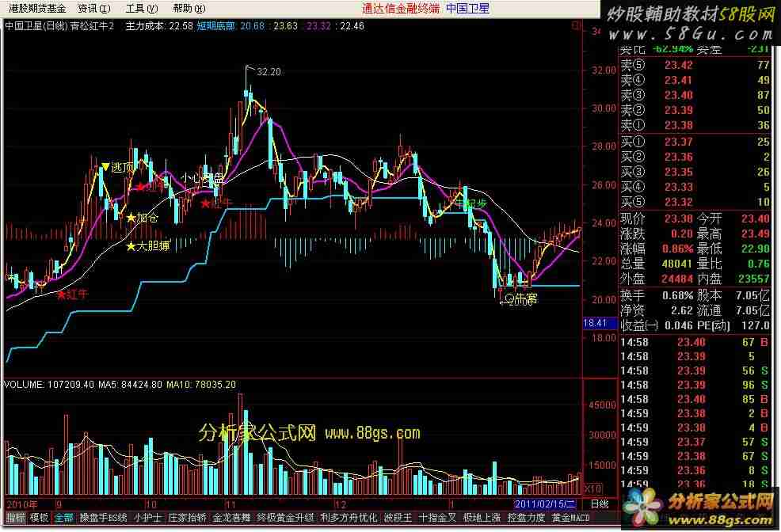Image resolution: width=781 pixels, height=532 pixels.
Task: Select the 金龙喜舞 indicator tab
Action: tap(231, 518)
